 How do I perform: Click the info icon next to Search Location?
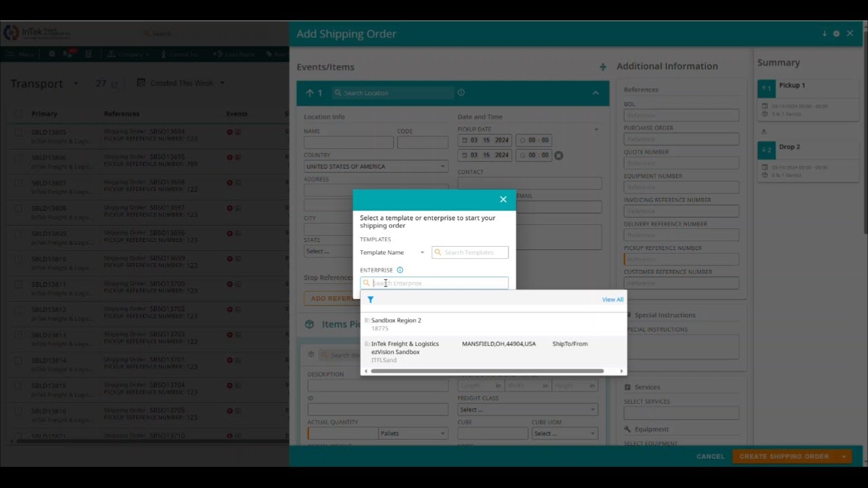point(461,93)
